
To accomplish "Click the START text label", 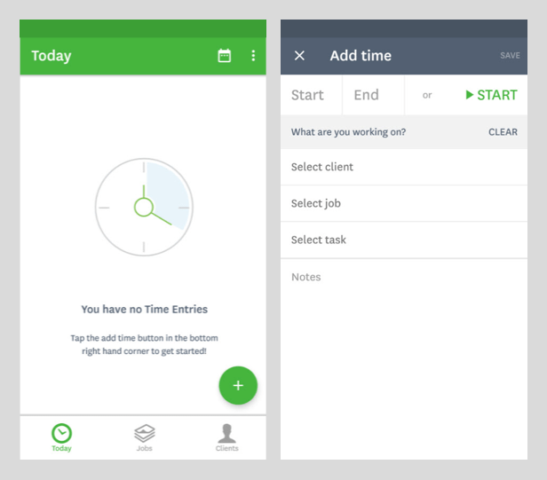I will click(x=497, y=95).
